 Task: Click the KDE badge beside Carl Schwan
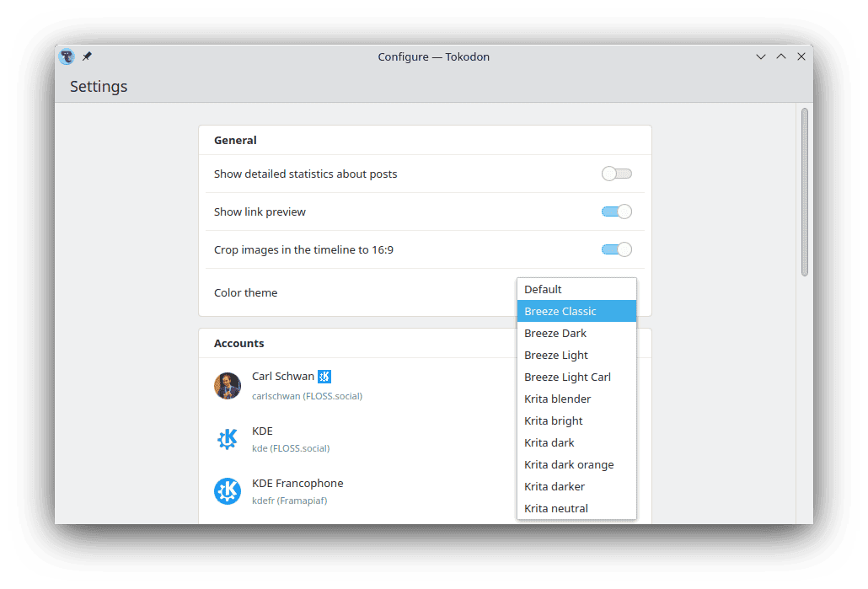coord(324,377)
